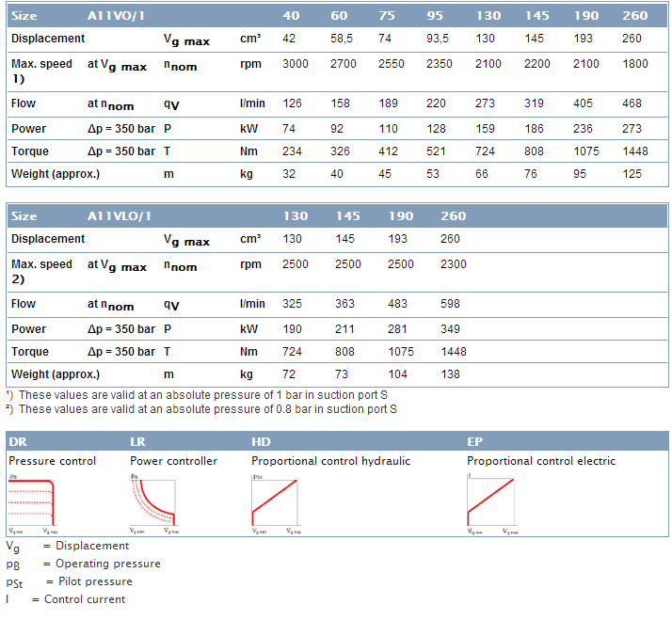The image size is (672, 636).
Task: Click power value 92 kW
Action: click(337, 129)
